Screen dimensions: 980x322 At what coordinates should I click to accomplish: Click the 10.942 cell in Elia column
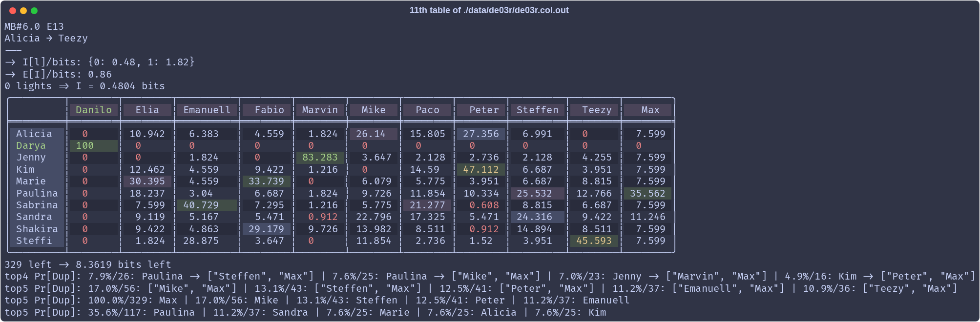(147, 134)
